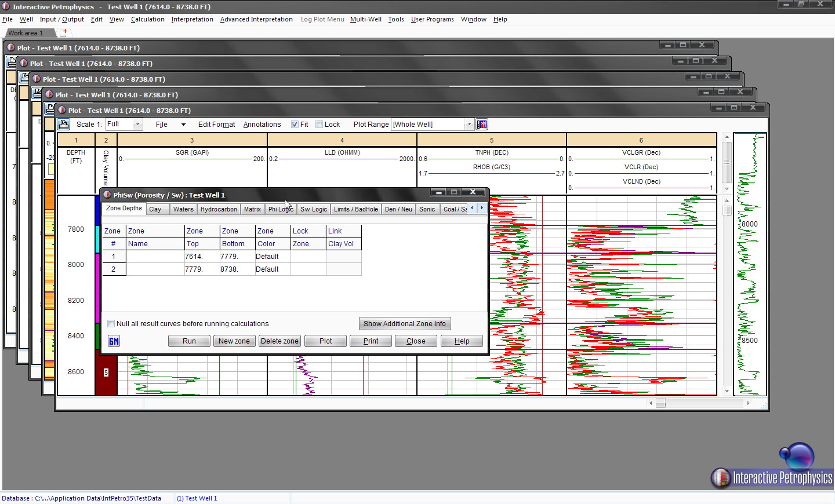Open the plot range grid icon

click(482, 125)
